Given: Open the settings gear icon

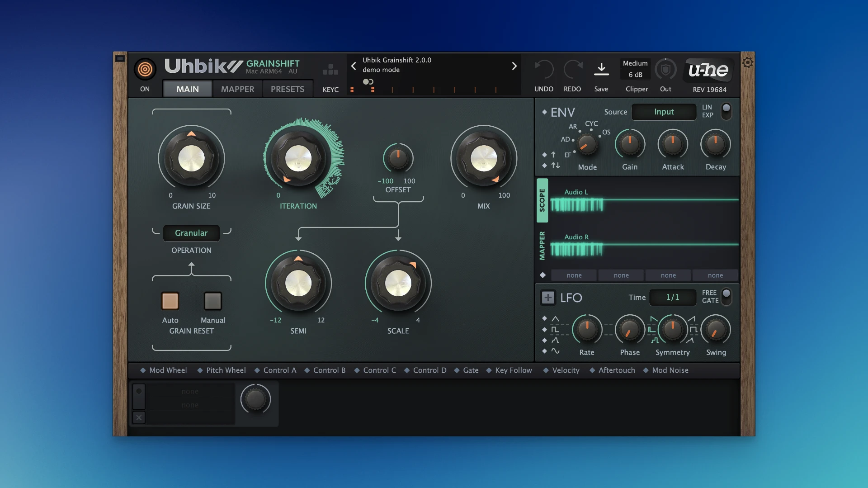Looking at the screenshot, I should click(748, 62).
